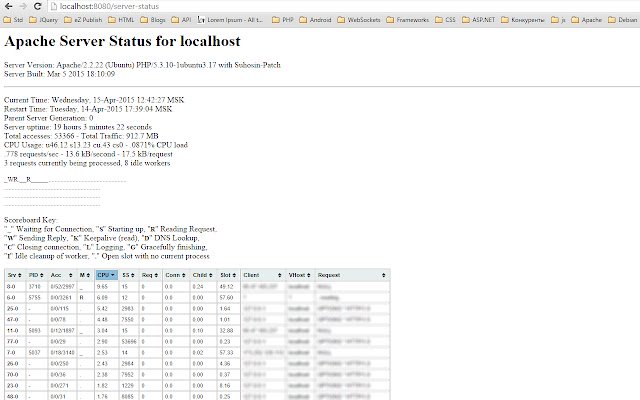Open the WebSockets bookmarks folder
The image size is (640, 400).
coord(359,20)
